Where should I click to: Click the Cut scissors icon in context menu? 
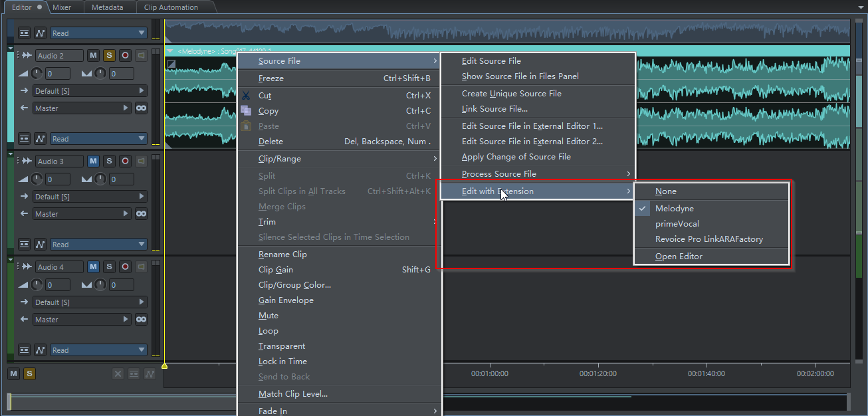click(x=246, y=96)
